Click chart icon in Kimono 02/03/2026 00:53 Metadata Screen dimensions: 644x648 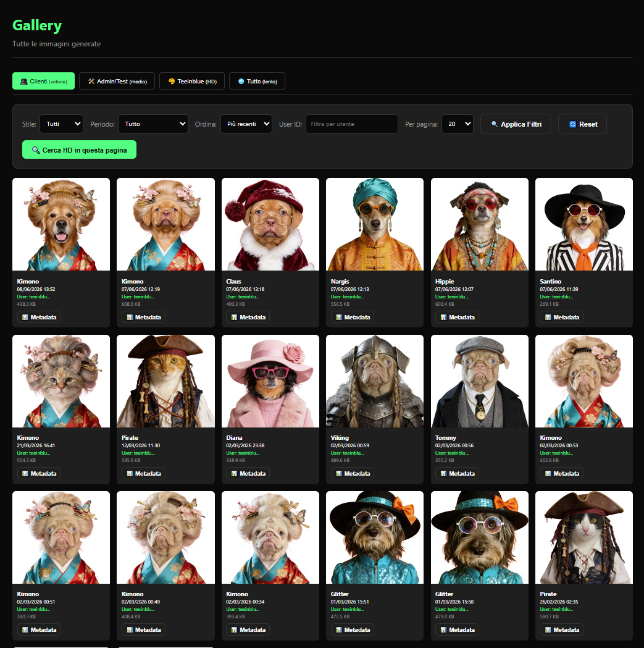(x=548, y=474)
